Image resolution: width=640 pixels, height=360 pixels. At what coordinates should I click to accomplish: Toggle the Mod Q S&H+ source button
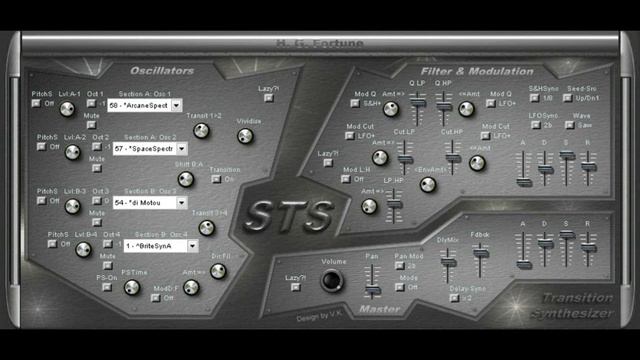(x=355, y=103)
